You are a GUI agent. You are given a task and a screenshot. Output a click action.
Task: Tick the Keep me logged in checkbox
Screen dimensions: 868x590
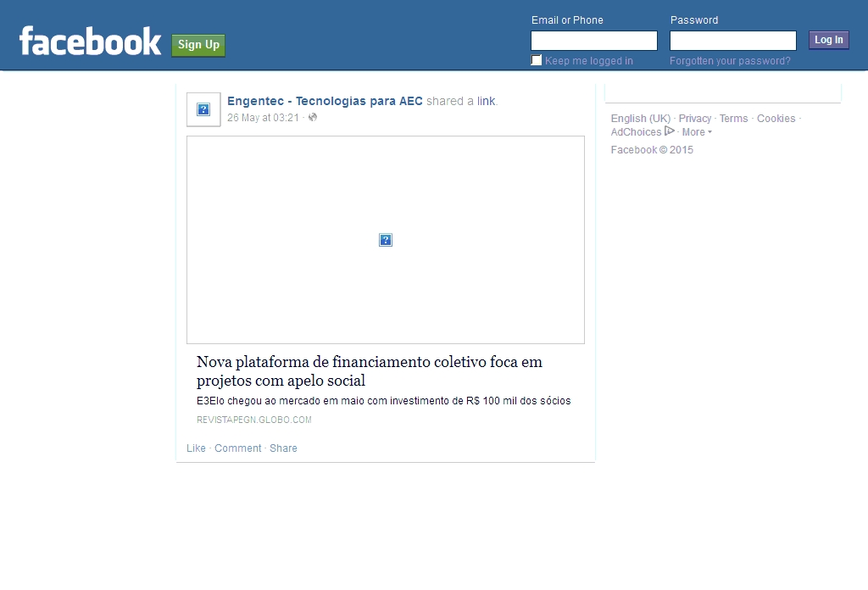(x=537, y=60)
